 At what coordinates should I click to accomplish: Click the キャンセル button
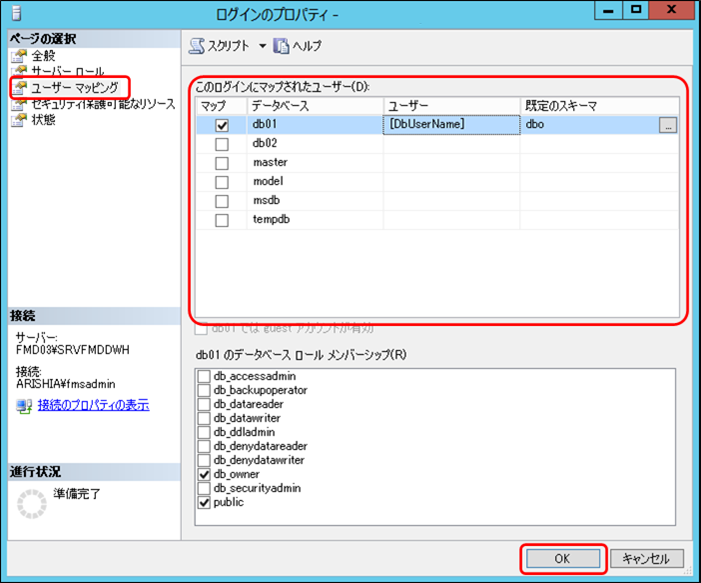646,559
